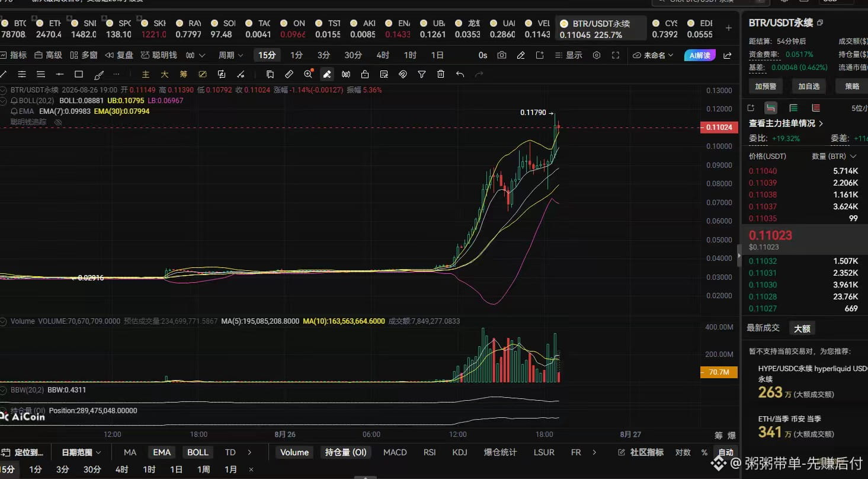The image size is (868, 479).
Task: Toggle the 持仓量 (OI) sub-indicator
Action: click(346, 452)
